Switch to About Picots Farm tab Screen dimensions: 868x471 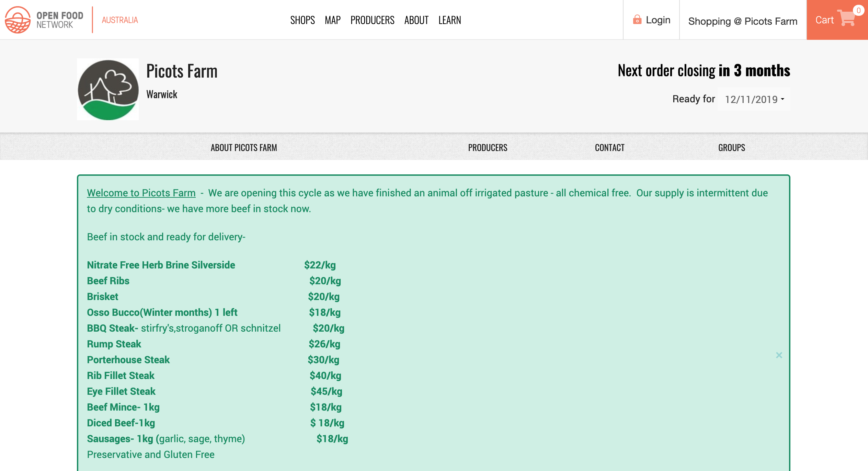click(244, 148)
